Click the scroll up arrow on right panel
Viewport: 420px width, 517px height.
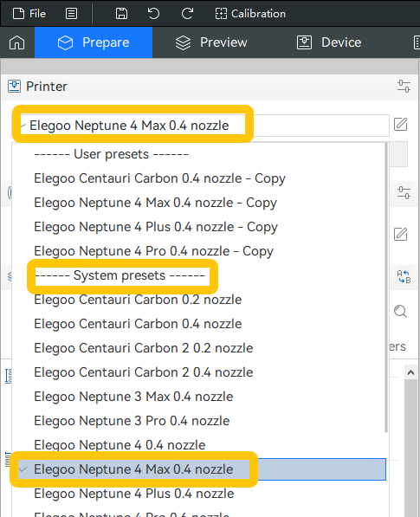(410, 372)
